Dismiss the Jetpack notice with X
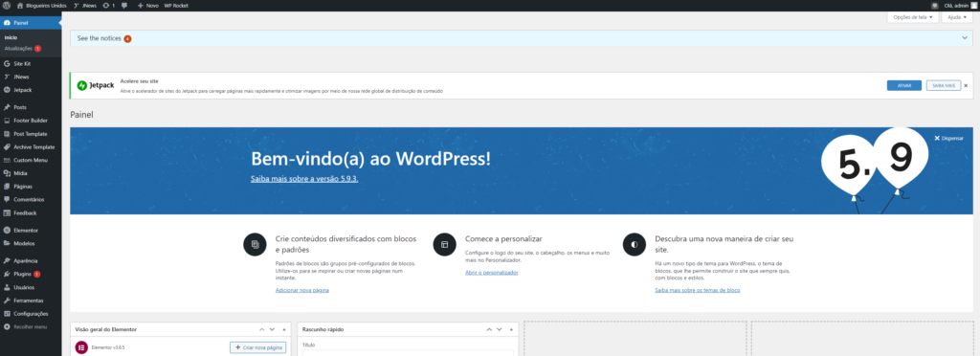980x356 pixels. 966,85
